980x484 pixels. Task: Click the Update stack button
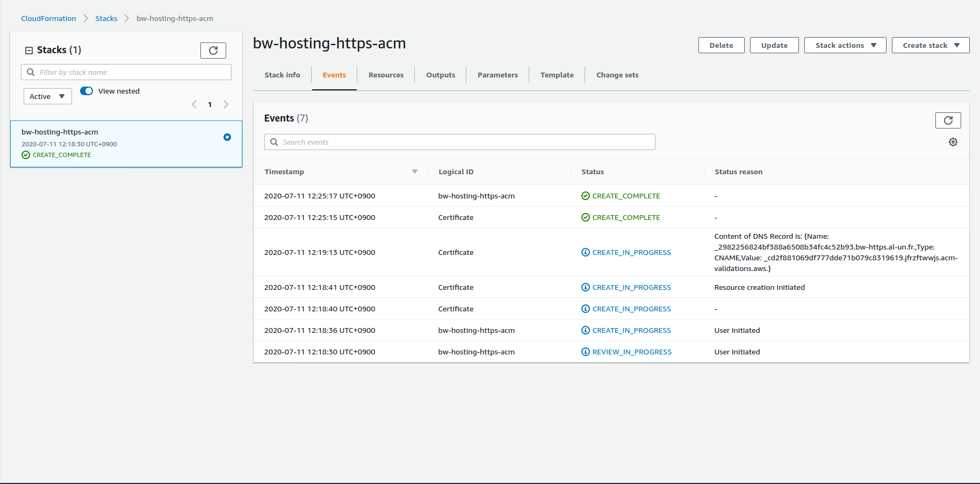coord(774,45)
